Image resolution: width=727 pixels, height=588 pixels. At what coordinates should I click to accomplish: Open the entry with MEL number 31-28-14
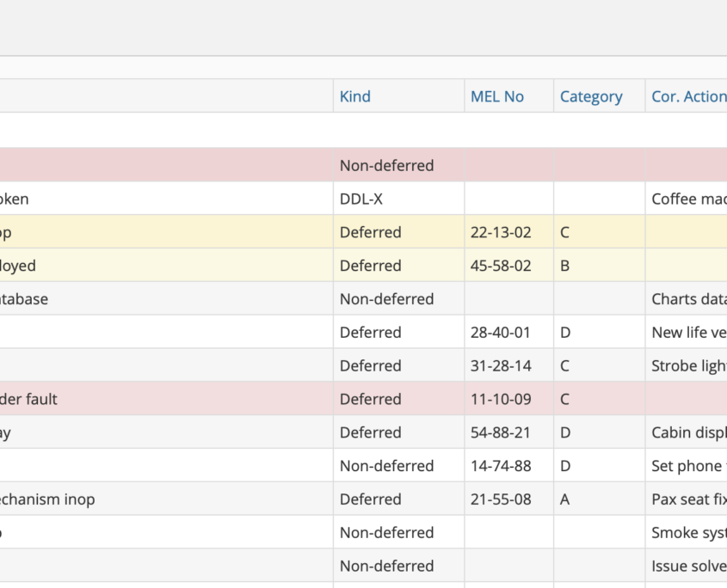click(x=500, y=366)
